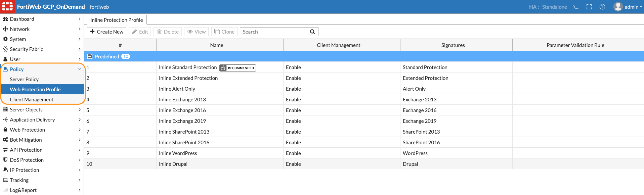Viewport: 644px width, 195px height.
Task: Toggle fullscreen mode icon
Action: pos(589,7)
